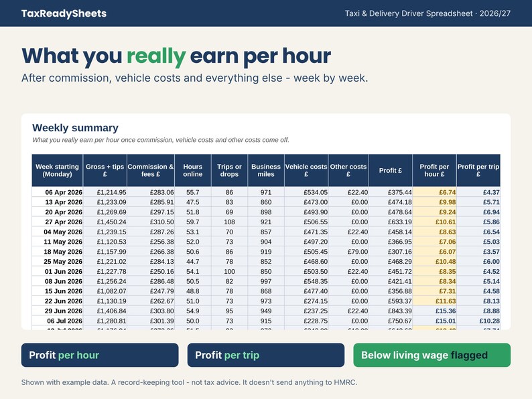
Task: Click the business miles value 971
Action: coord(266,192)
